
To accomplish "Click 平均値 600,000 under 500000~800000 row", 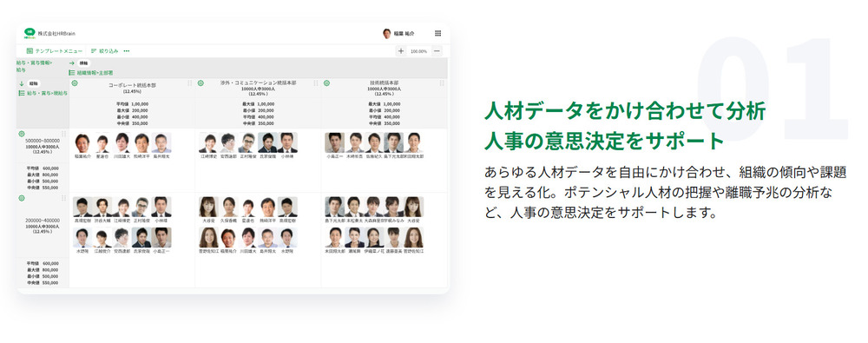I will click(43, 168).
